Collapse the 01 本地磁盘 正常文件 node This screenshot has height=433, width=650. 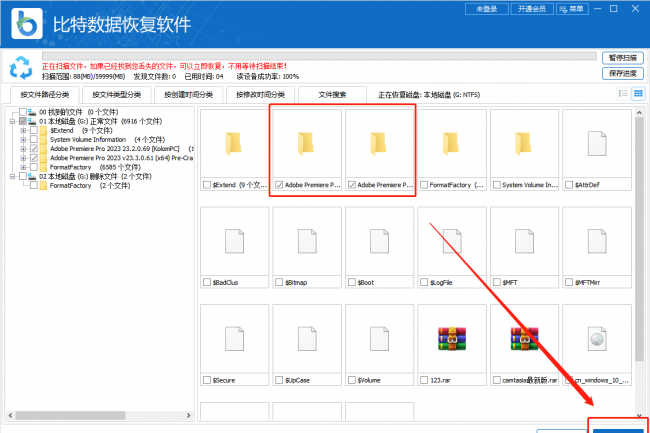point(12,121)
